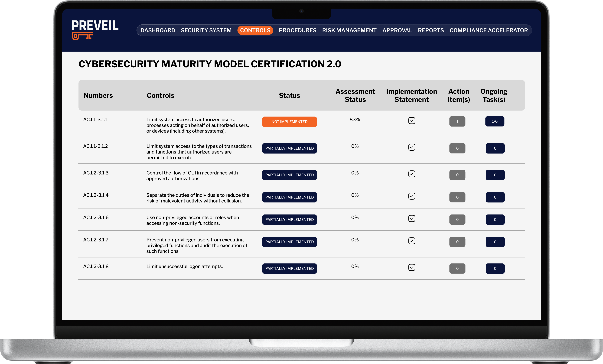Click control number AC.L2-3.1.8
This screenshot has height=364, width=603.
coord(96,266)
